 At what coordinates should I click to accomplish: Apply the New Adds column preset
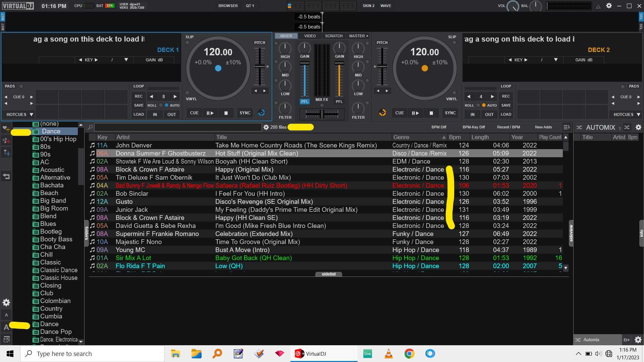[543, 127]
